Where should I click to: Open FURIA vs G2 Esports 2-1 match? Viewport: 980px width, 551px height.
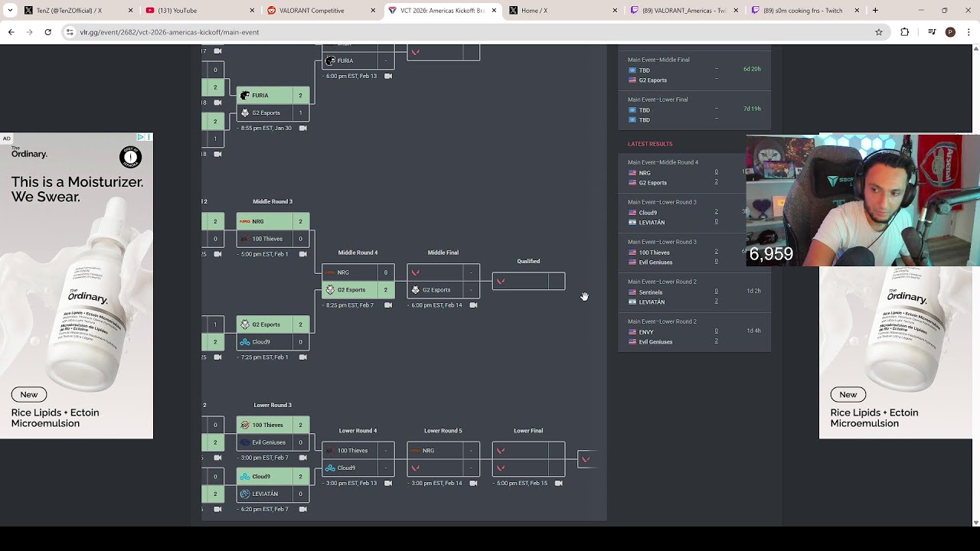[x=273, y=104]
